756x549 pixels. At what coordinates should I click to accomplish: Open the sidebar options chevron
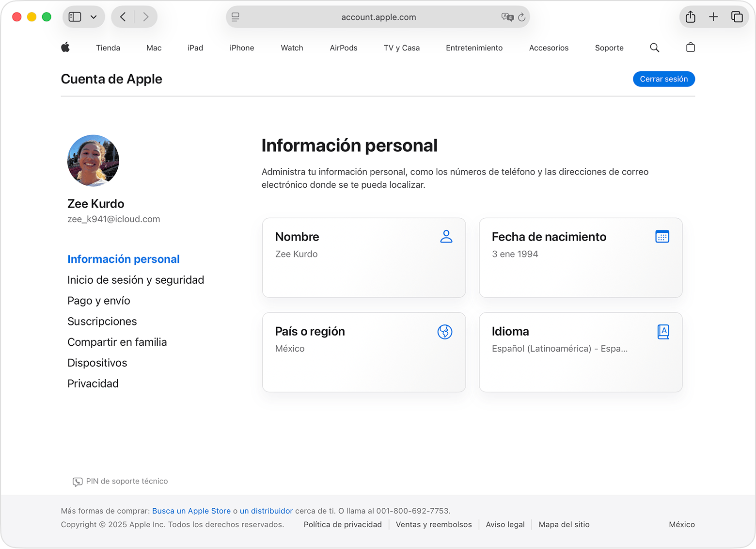[94, 16]
